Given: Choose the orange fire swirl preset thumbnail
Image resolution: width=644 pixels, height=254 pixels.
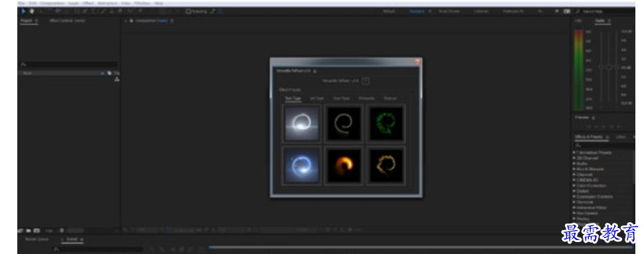Looking at the screenshot, I should point(344,166).
